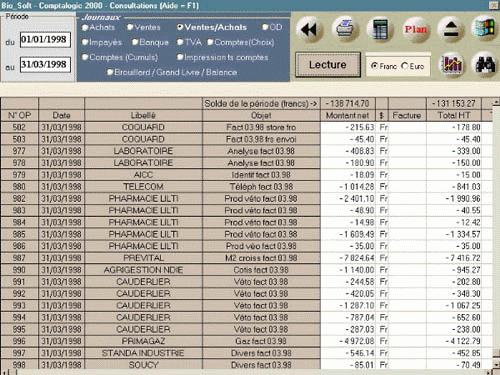Switch currency to Euro

coord(413,66)
